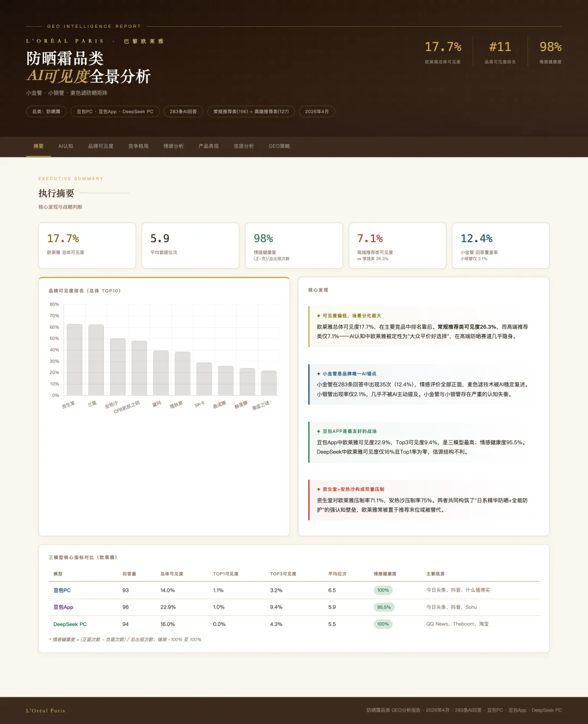Open the 信源分析 tab
The height and width of the screenshot is (724, 588).
tap(243, 146)
